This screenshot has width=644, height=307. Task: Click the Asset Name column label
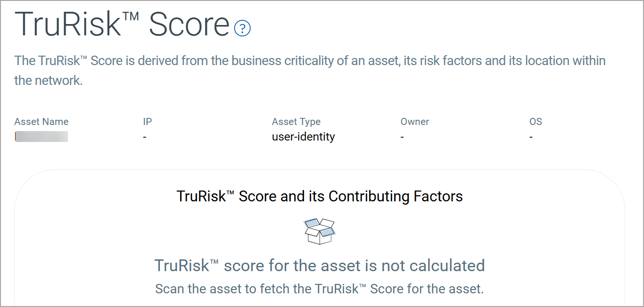point(41,122)
